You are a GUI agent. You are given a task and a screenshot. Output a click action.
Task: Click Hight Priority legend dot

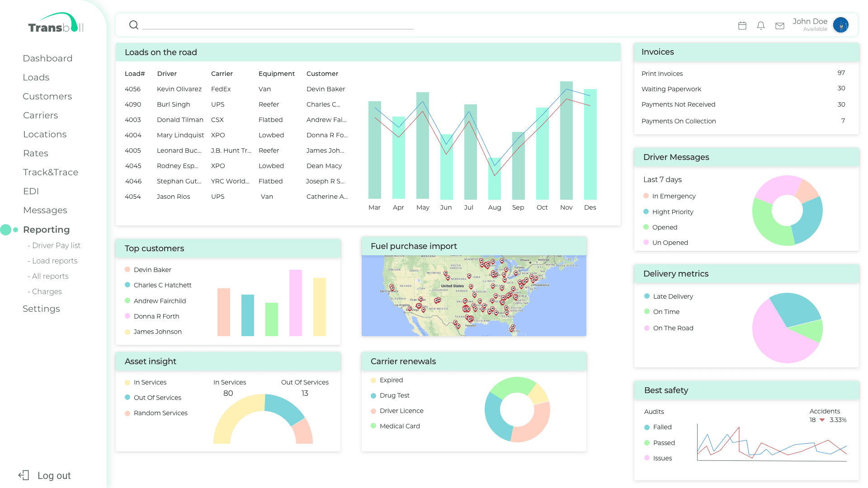point(646,211)
